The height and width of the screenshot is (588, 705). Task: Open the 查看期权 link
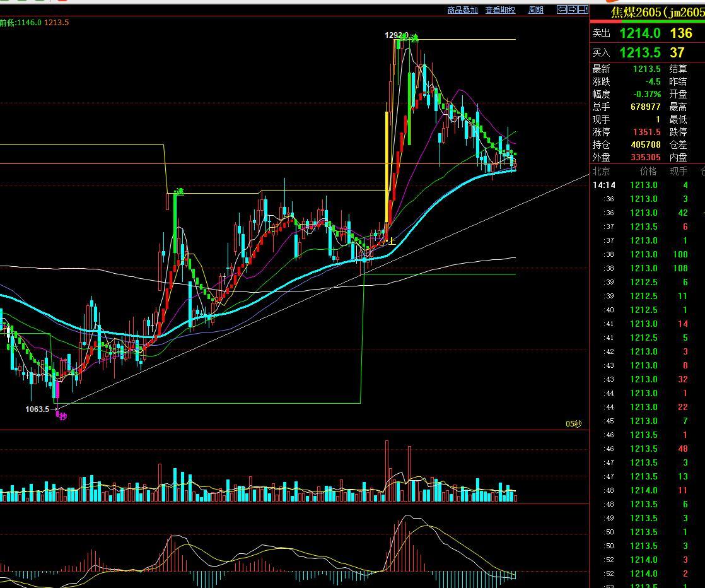point(500,10)
